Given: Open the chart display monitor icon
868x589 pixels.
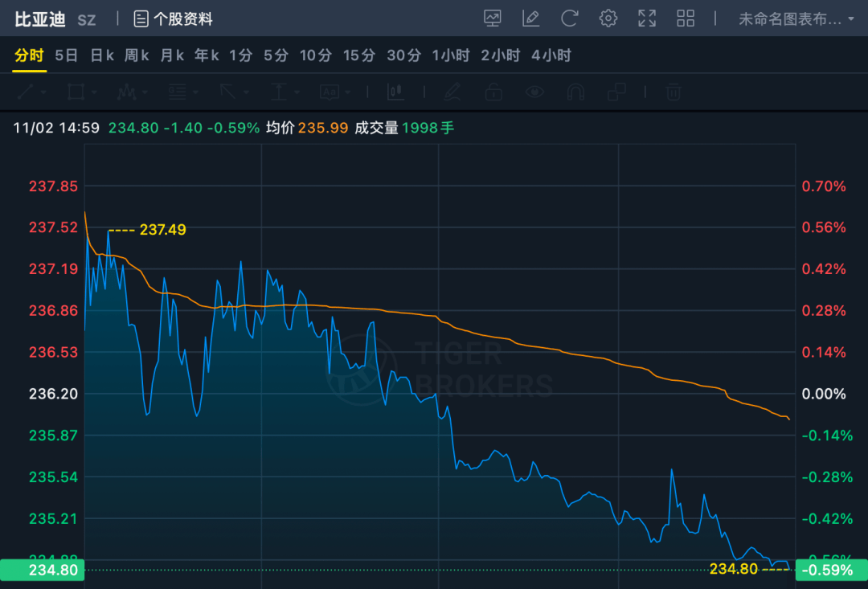Looking at the screenshot, I should [492, 18].
